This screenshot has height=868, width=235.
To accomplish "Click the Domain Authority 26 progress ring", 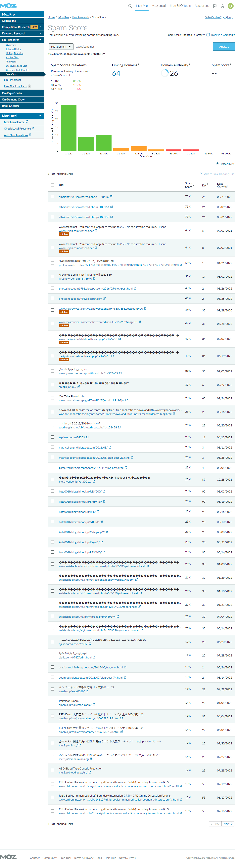I will click(x=165, y=73).
